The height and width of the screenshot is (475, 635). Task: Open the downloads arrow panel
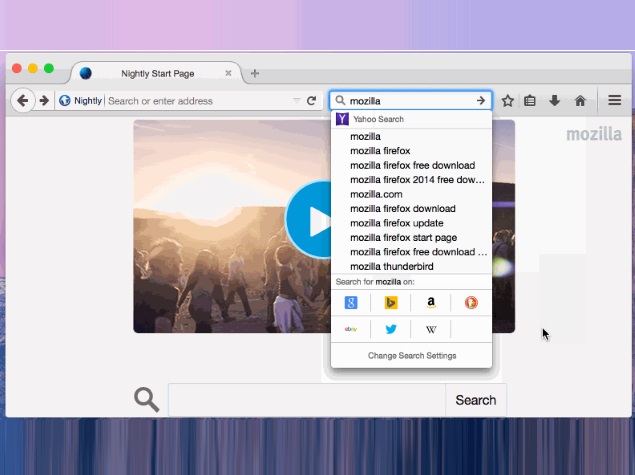coord(554,101)
